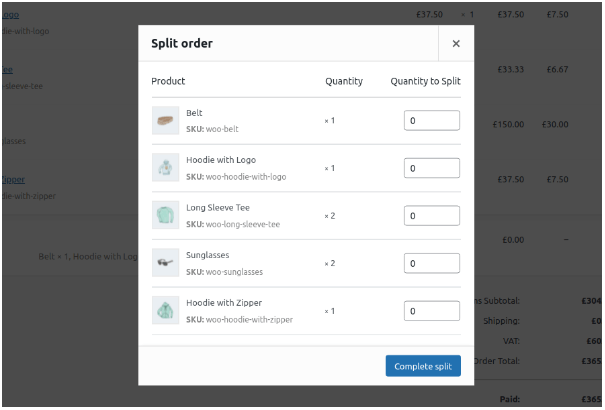Click the Sunglasses product name
605x410 pixels.
point(208,255)
